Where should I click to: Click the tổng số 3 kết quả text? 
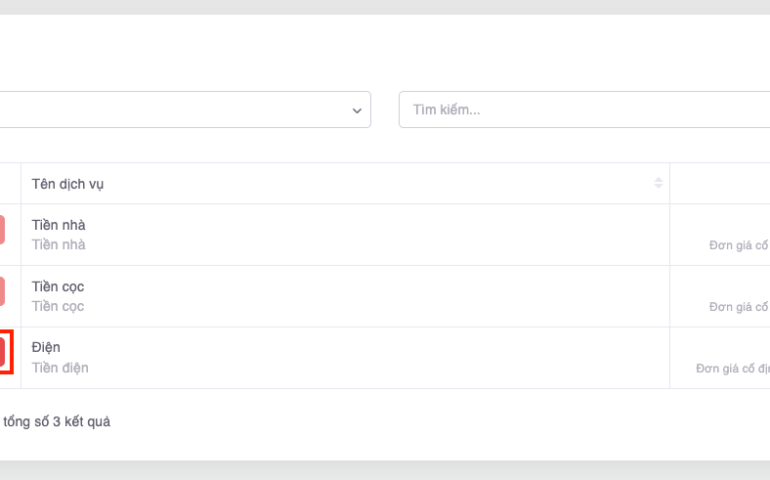point(57,422)
